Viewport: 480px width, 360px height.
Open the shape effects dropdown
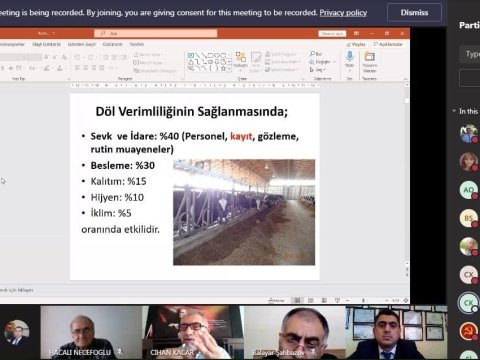[282, 69]
